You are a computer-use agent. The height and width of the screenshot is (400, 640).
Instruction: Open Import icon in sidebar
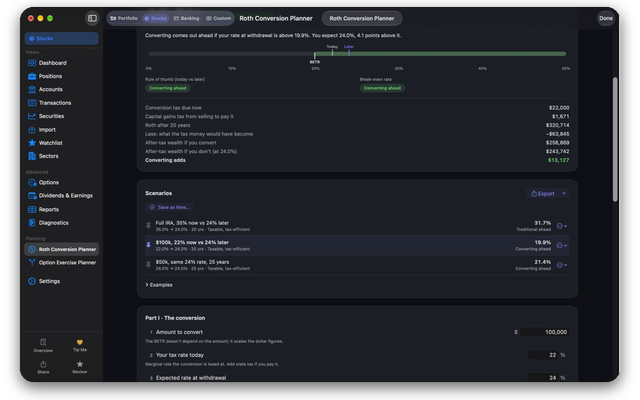(x=32, y=130)
